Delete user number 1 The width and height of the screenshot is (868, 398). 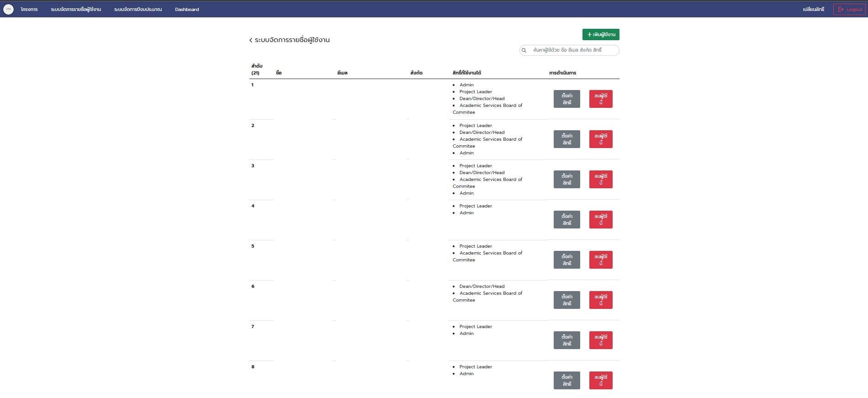[x=601, y=99]
